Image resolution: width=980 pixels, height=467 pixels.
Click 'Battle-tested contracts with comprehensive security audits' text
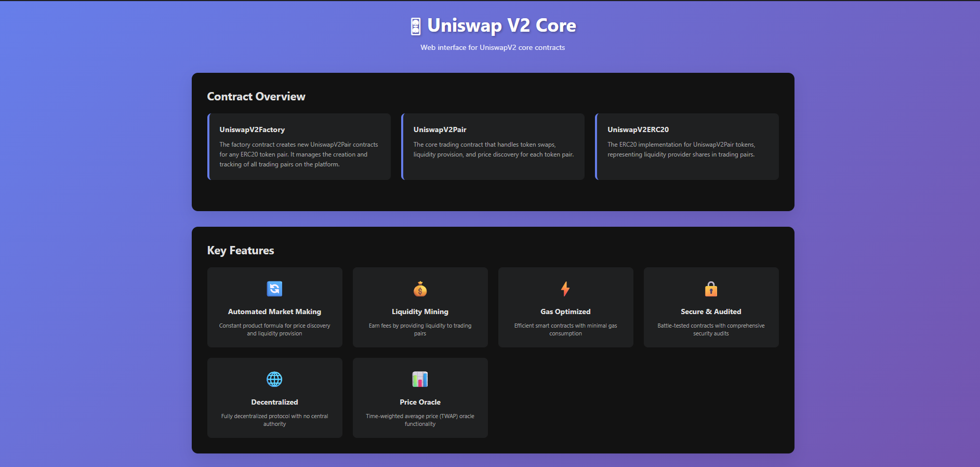(711, 330)
